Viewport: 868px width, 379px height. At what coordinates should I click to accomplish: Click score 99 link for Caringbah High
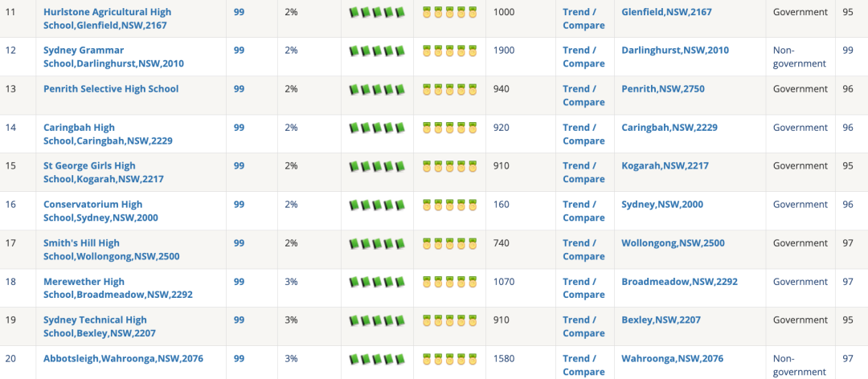(239, 127)
